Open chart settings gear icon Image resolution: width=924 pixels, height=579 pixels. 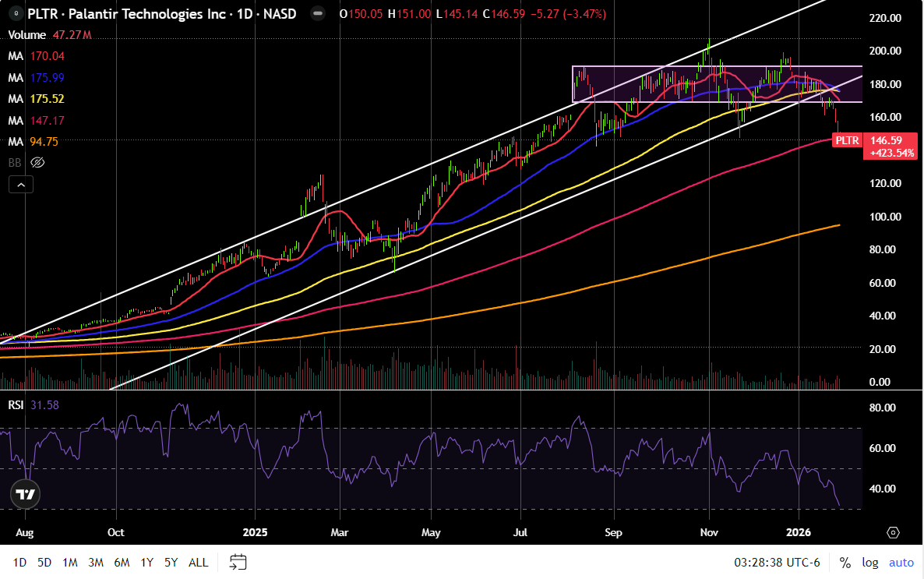893,532
